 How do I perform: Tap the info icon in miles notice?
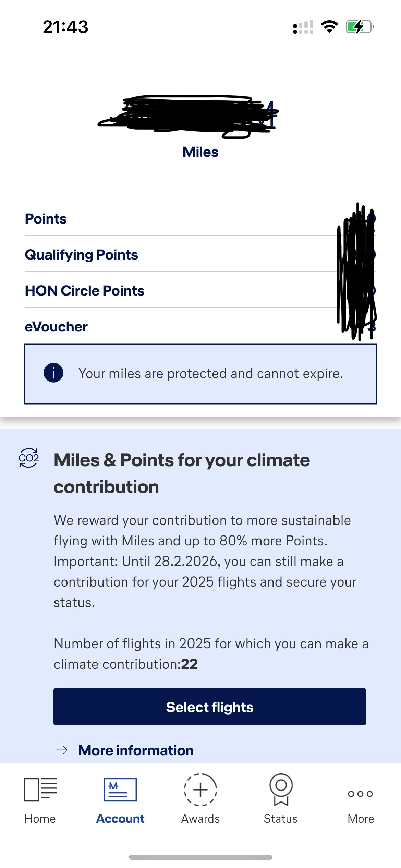tap(53, 373)
